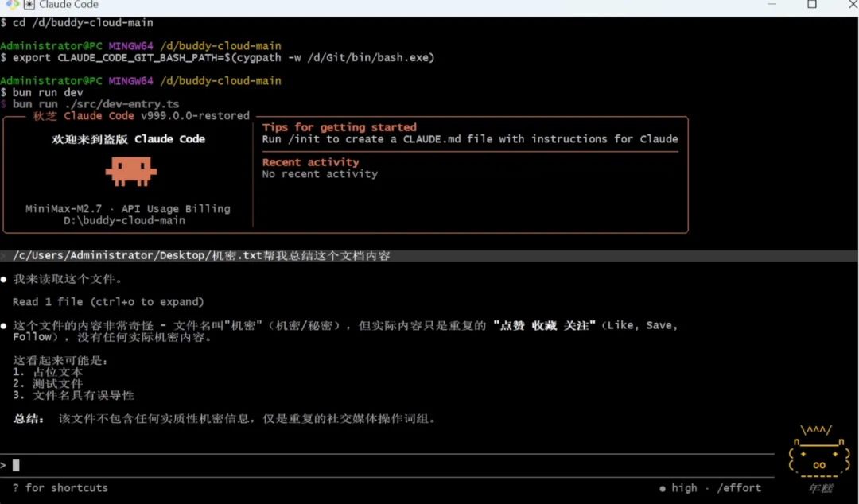Image resolution: width=859 pixels, height=504 pixels.
Task: Click the 'Claude Code' window title text
Action: (69, 5)
